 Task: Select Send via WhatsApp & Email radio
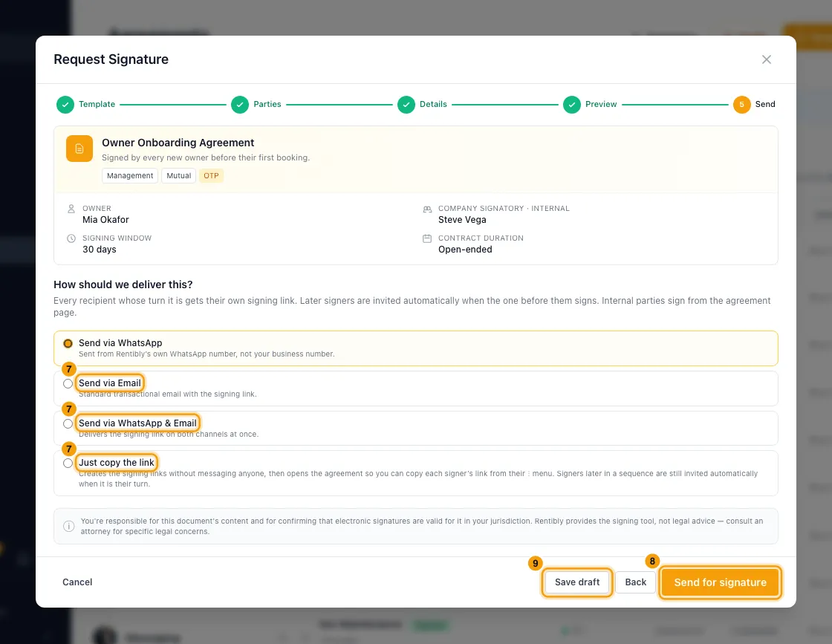tap(68, 424)
